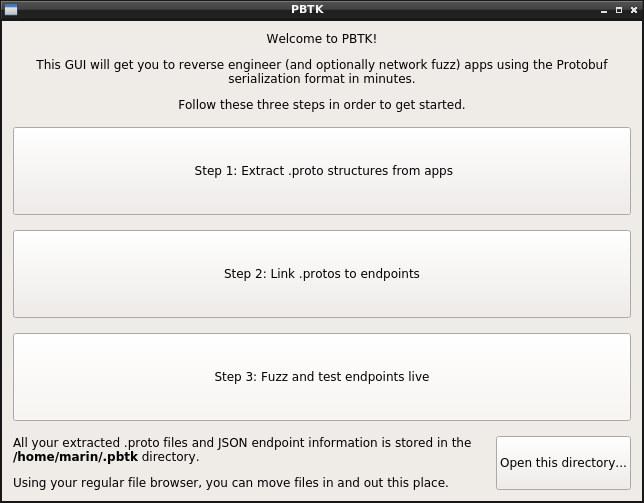Image resolution: width=644 pixels, height=503 pixels.
Task: Start Step 1: Extract .proto structures from apps
Action: 322,171
